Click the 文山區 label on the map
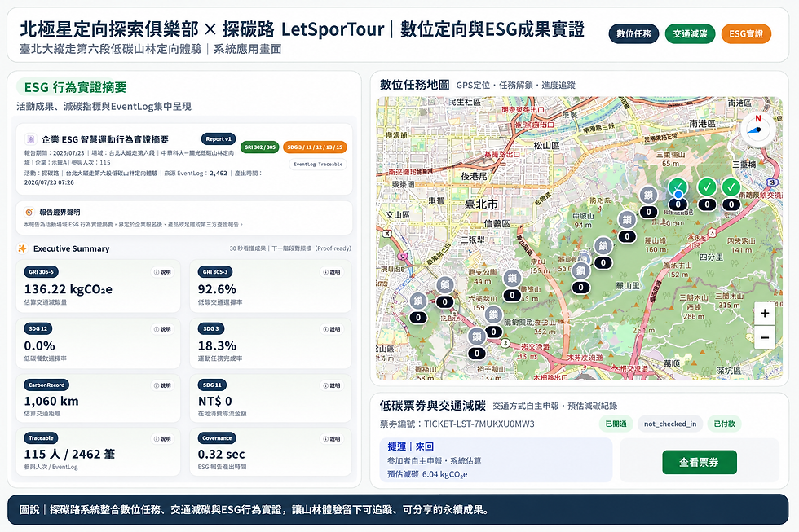 pyautogui.click(x=398, y=215)
